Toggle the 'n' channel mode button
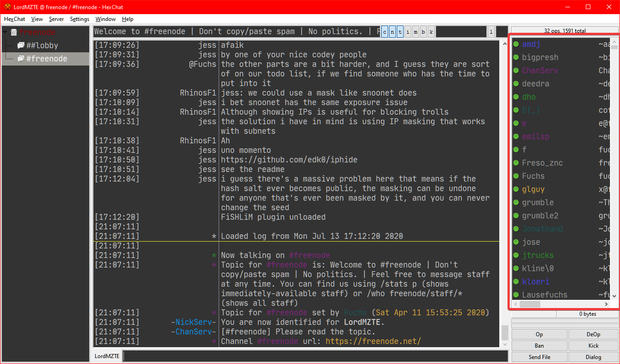Image resolution: width=620 pixels, height=364 pixels. 392,32
